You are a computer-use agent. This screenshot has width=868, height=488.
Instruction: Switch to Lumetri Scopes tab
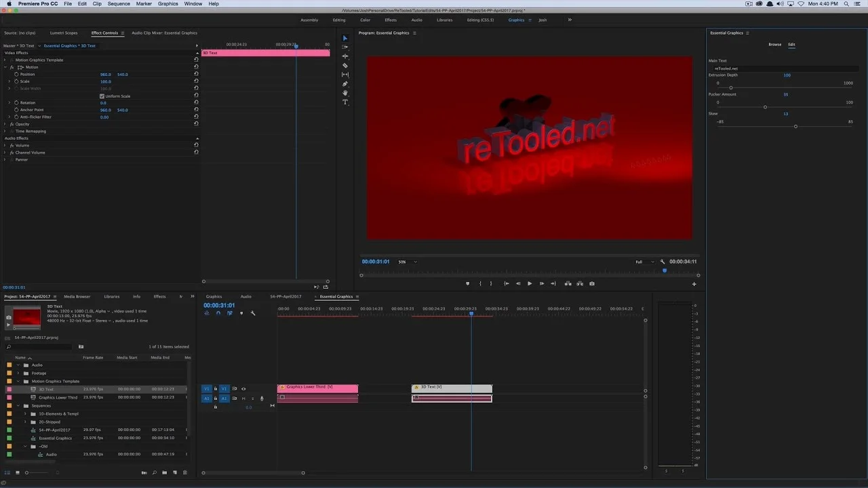click(x=64, y=33)
